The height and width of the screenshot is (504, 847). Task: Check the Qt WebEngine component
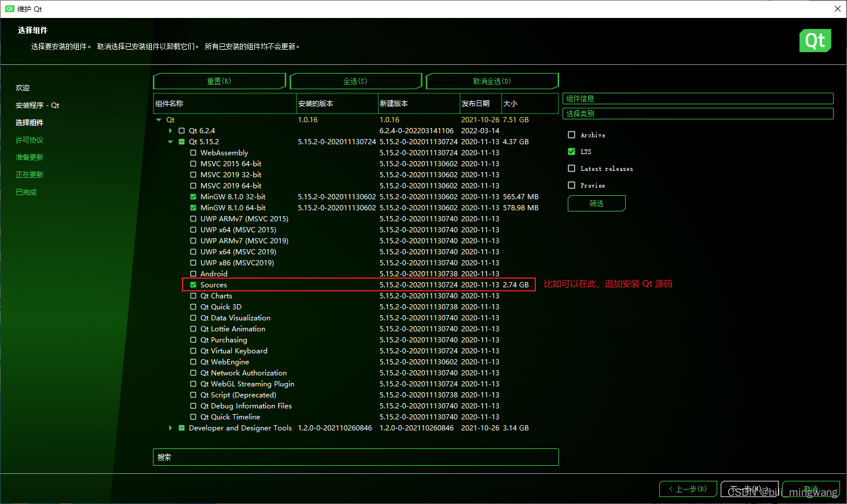coord(194,362)
